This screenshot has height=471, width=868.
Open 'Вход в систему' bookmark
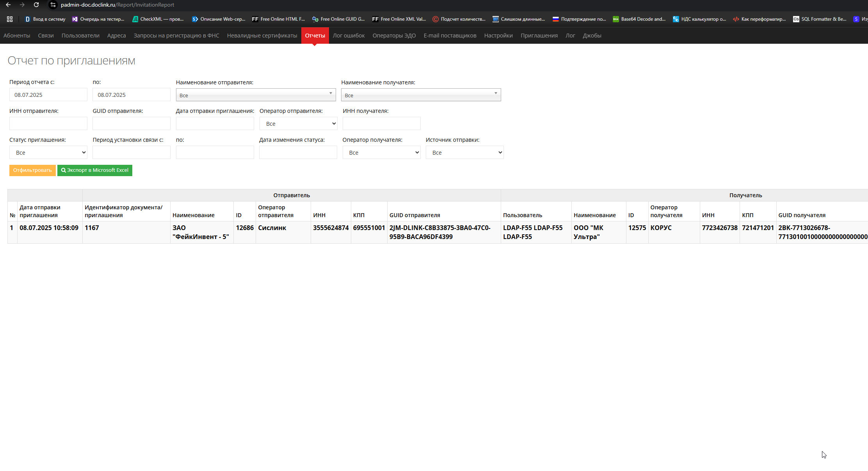coord(45,19)
